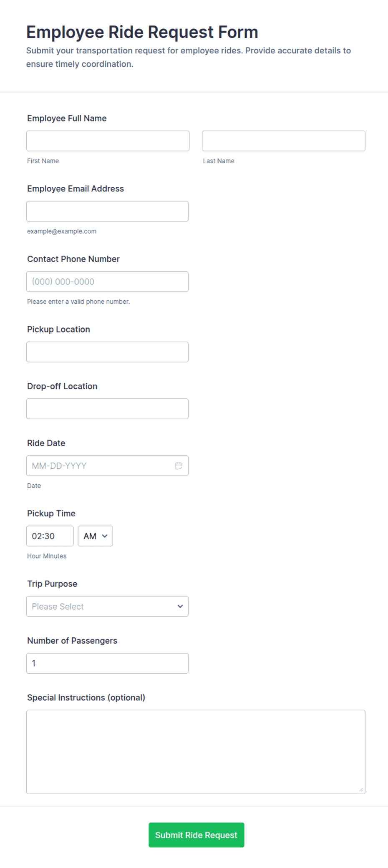This screenshot has width=388, height=868.
Task: Click the Employee Email Address field
Action: coord(107,211)
